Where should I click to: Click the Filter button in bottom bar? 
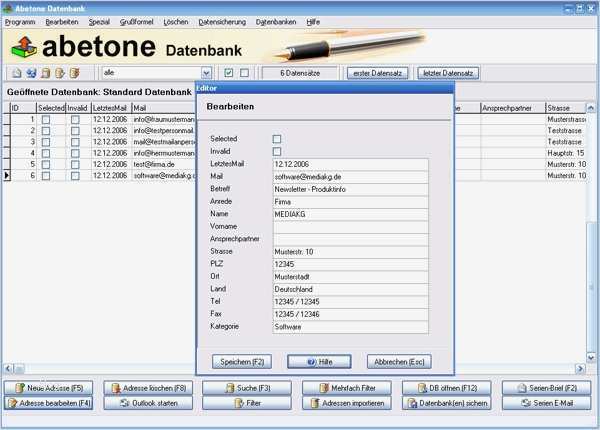point(247,403)
